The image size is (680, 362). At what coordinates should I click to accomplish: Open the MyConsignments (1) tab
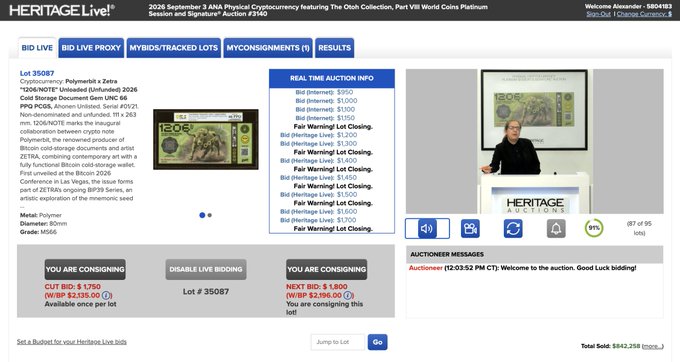(268, 48)
